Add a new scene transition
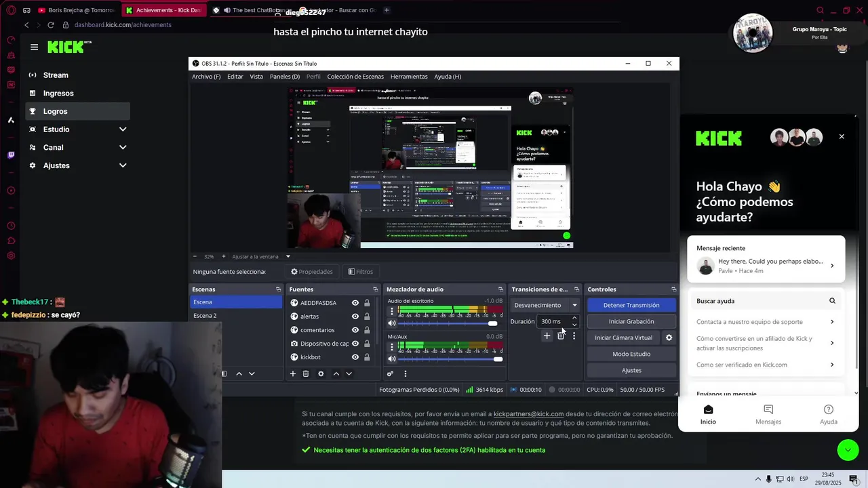 pos(547,335)
